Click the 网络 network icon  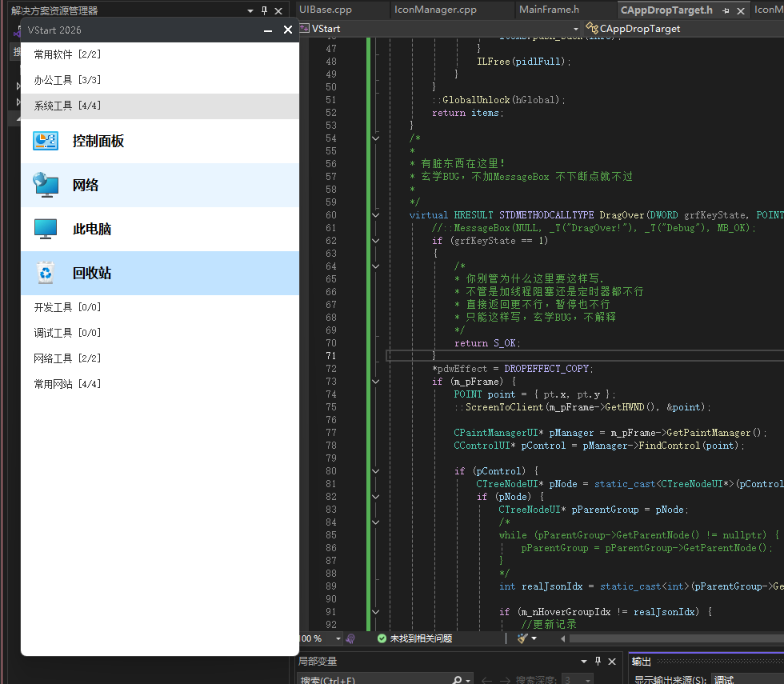tap(46, 185)
